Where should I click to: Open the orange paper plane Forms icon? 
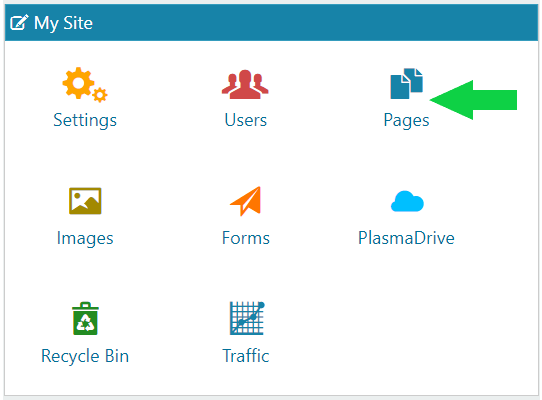pos(245,201)
